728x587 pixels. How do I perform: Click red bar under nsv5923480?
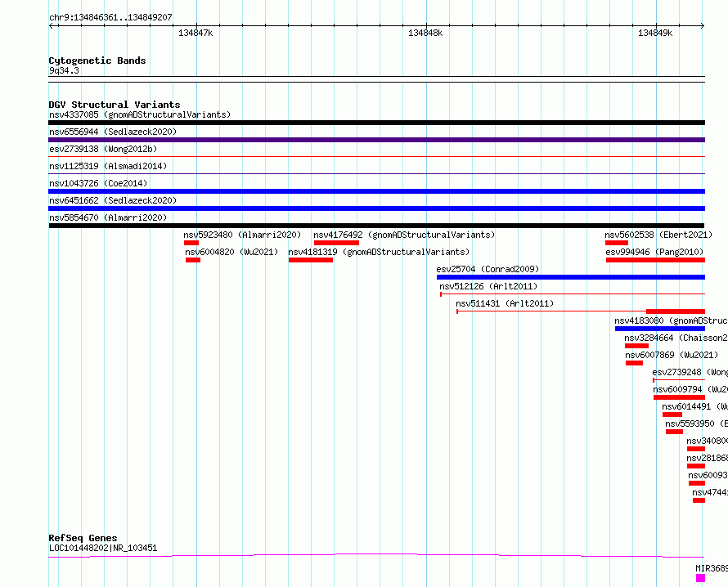point(191,243)
